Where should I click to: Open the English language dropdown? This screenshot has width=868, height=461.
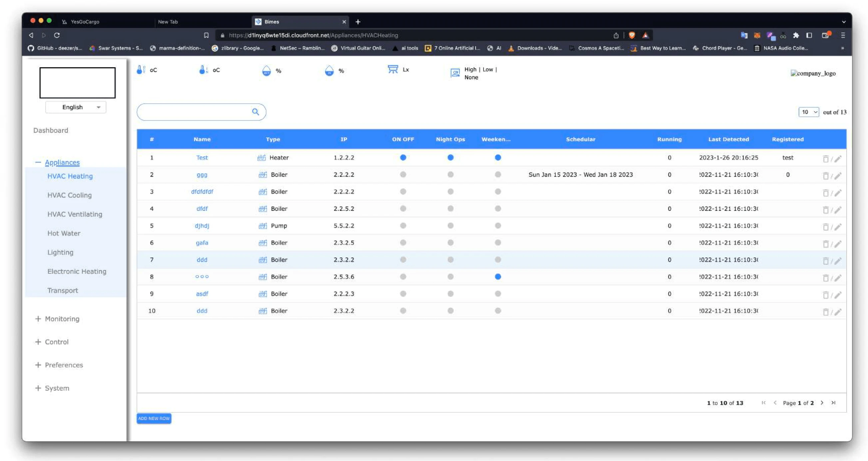[76, 107]
